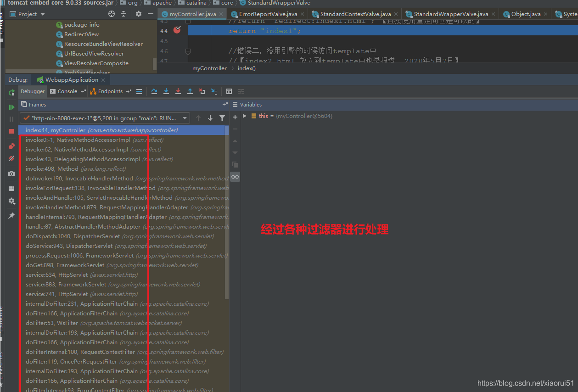Click index() breadcrumb under editor

tap(247, 68)
